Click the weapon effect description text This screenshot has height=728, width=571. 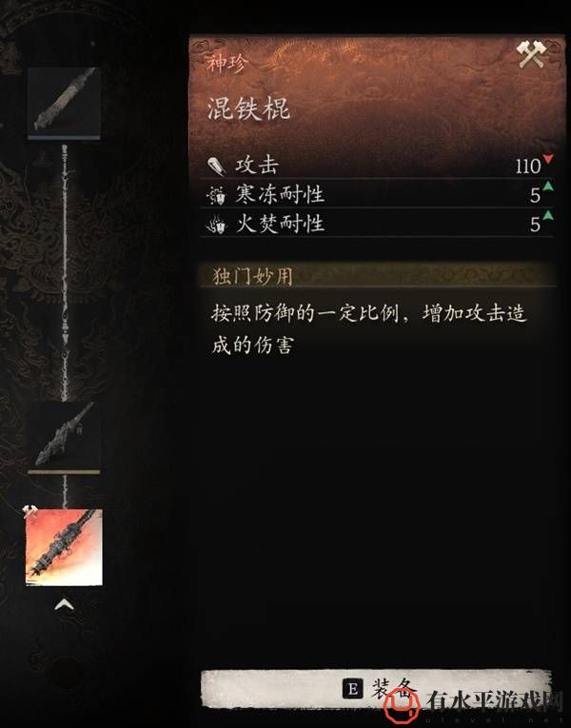pyautogui.click(x=369, y=329)
